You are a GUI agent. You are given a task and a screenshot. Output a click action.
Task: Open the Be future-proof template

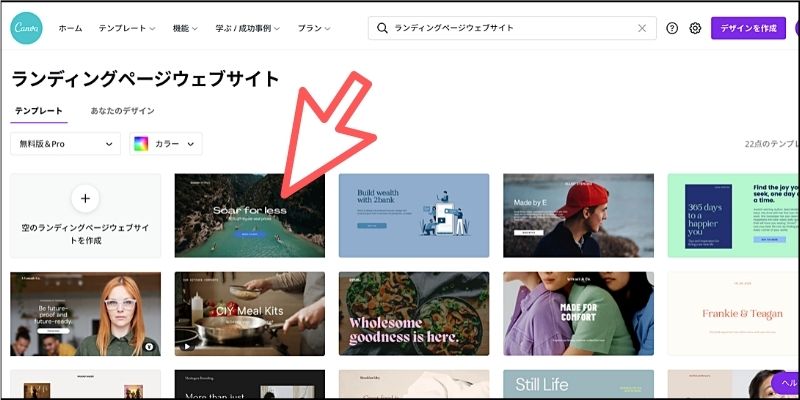point(85,314)
